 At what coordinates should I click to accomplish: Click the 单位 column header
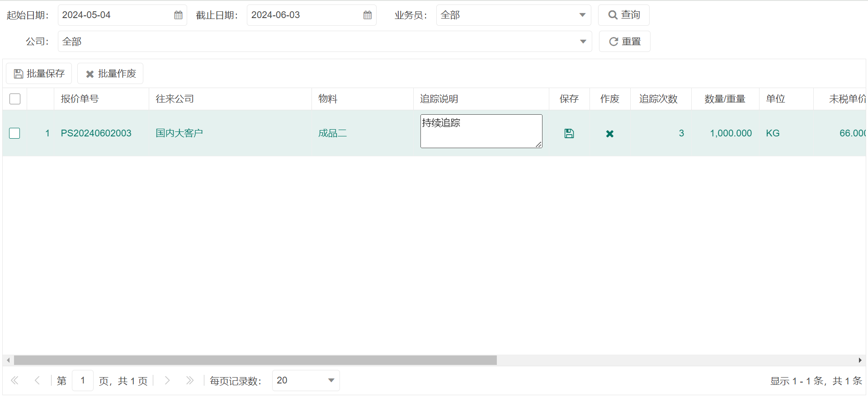787,99
